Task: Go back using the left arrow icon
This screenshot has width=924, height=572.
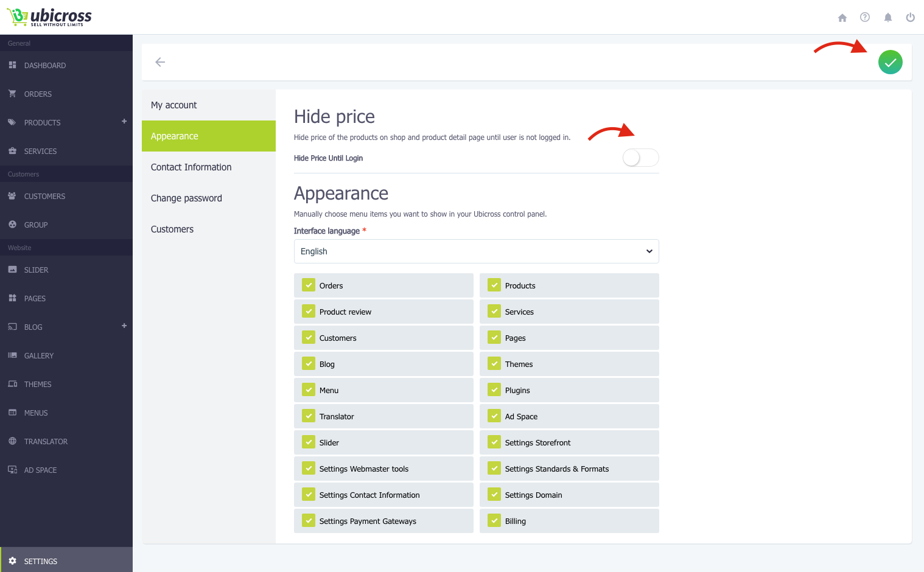Action: [160, 62]
